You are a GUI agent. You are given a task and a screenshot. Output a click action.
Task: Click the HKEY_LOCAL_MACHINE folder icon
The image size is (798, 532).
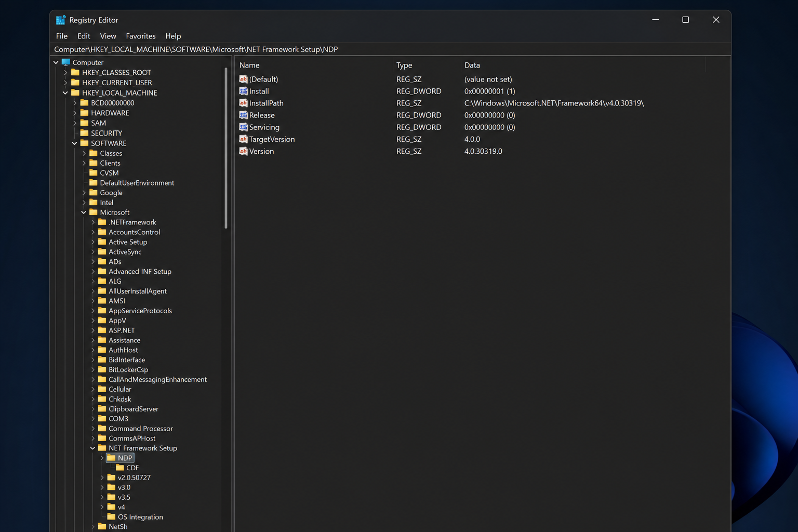[75, 92]
